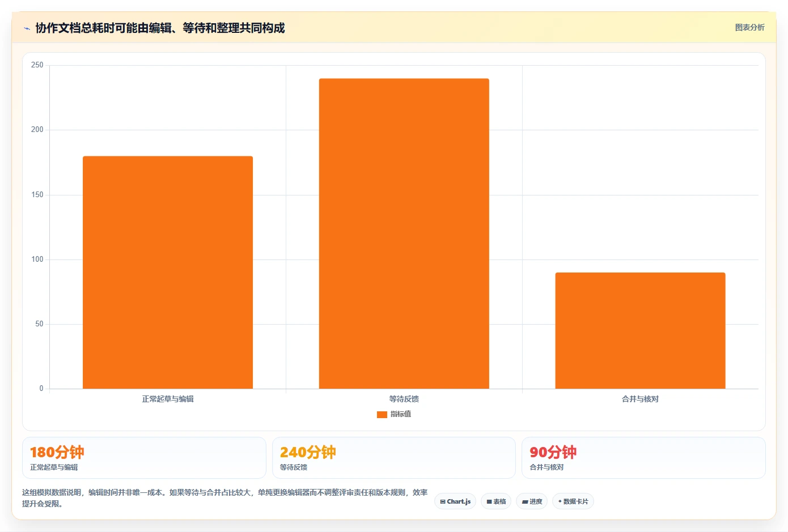
Task: Open the 90分钟 data card
Action: pyautogui.click(x=643, y=458)
